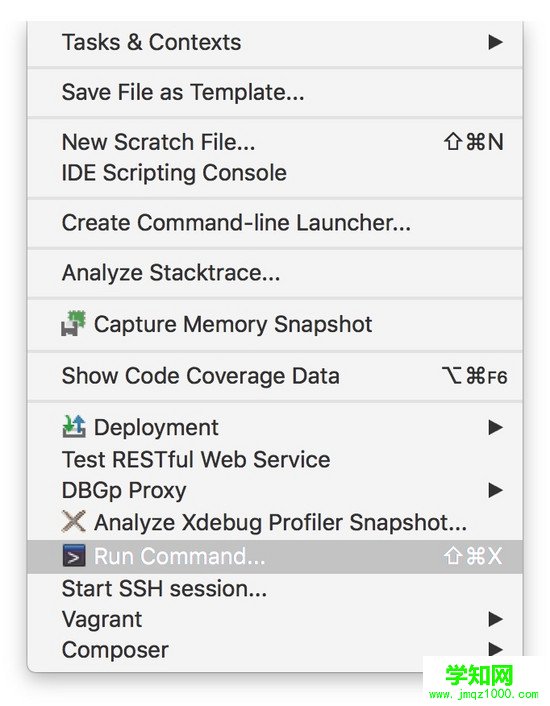Click the Deployment upload-arrows icon
550x706 pixels.
73,426
